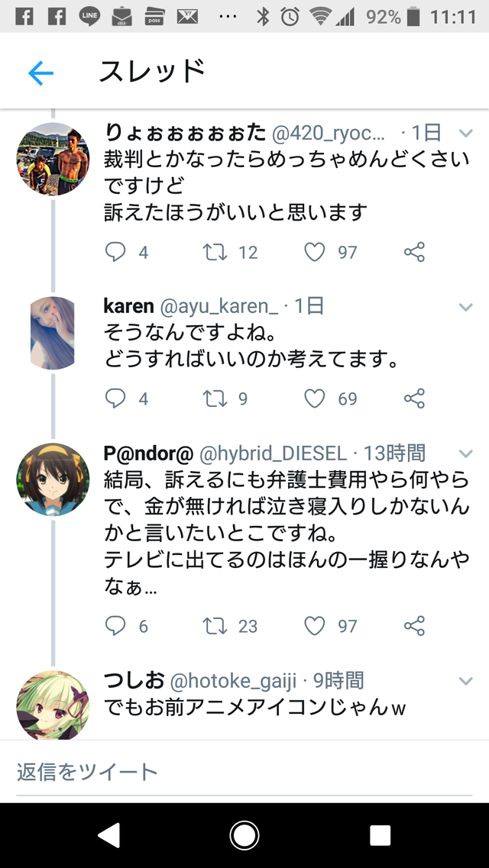Open the @ayu_karen_ profile handle
489x868 pixels.
pyautogui.click(x=219, y=306)
